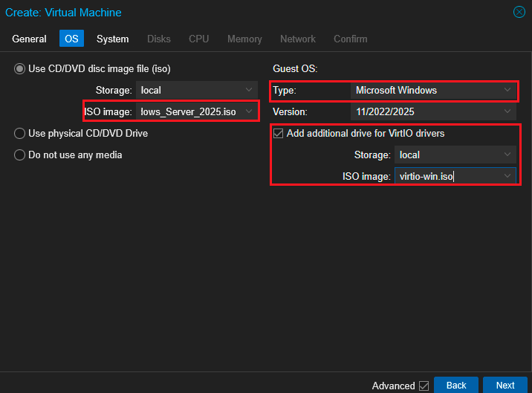Click into the virtio-win.iso text field

[x=446, y=176]
